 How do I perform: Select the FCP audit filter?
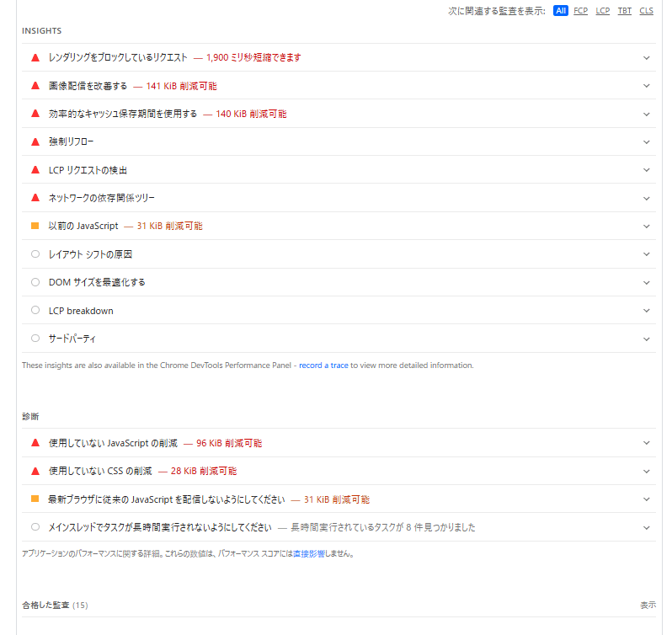[x=581, y=11]
